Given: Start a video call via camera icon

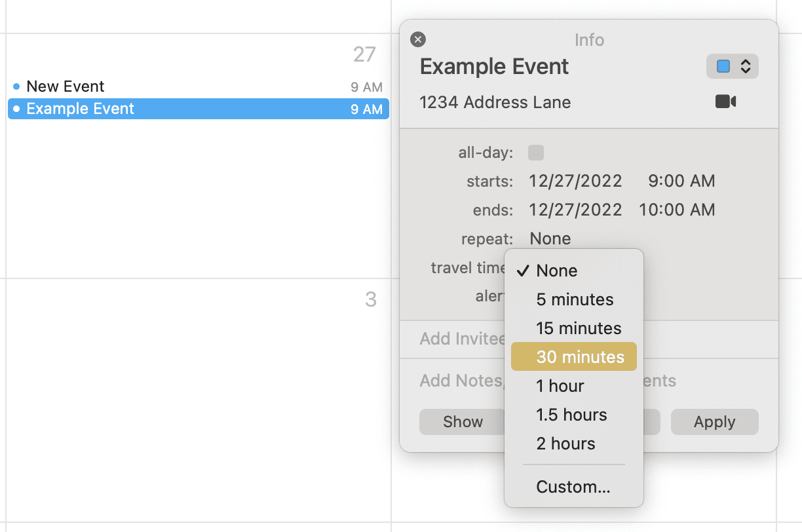Looking at the screenshot, I should [725, 101].
